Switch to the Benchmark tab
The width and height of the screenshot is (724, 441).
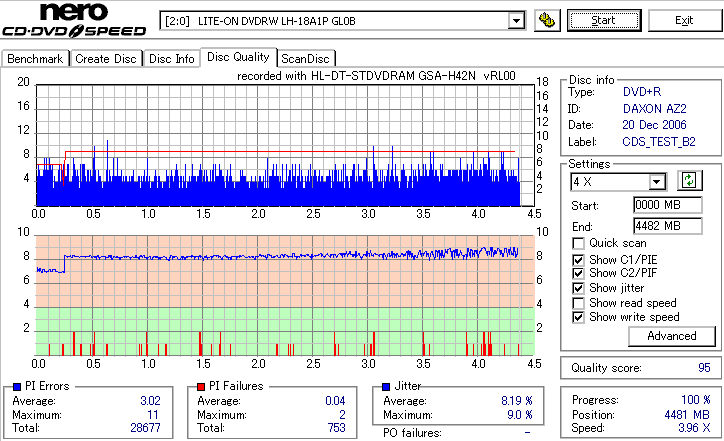[x=35, y=59]
